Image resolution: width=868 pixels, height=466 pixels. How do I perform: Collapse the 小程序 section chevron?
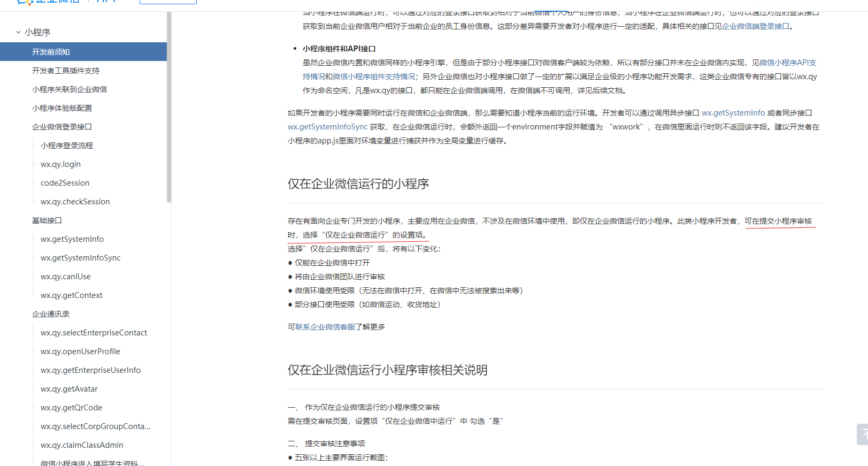point(19,33)
